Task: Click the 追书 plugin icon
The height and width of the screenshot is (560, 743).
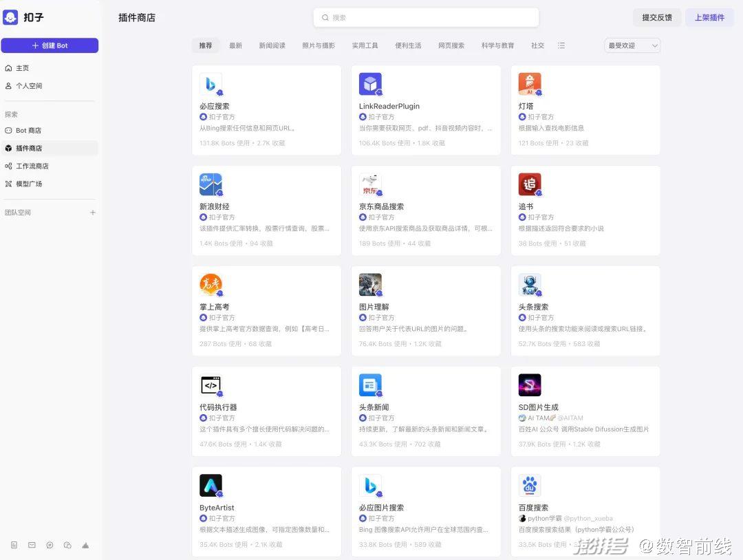Action: (x=529, y=184)
